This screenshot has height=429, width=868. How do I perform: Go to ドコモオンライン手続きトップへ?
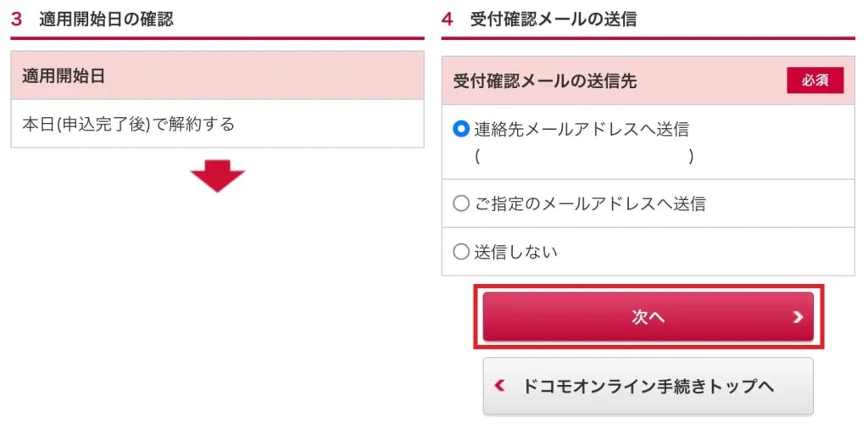[648, 387]
